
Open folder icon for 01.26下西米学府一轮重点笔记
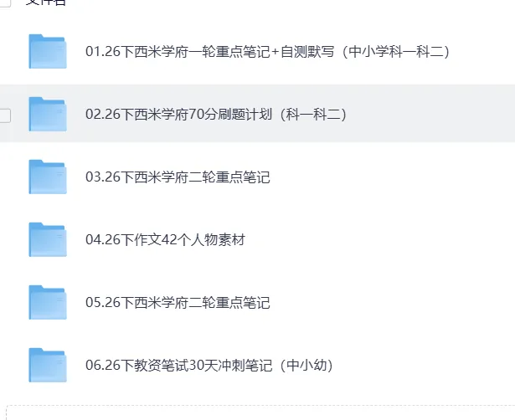click(48, 52)
